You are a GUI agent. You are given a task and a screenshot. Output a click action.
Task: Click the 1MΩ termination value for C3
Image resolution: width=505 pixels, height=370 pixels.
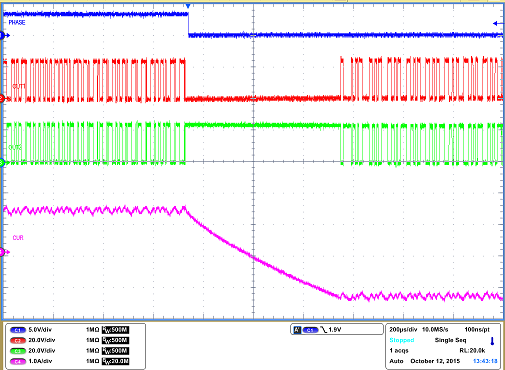92,351
